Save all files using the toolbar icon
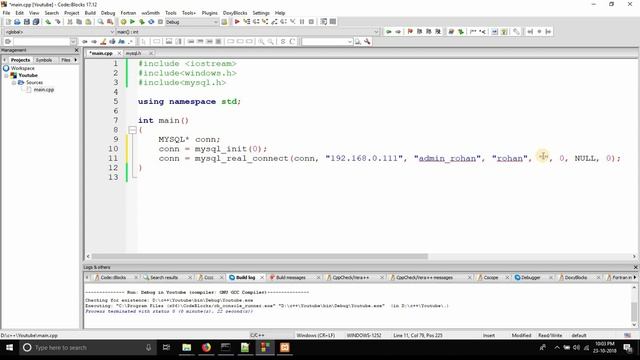Screen dimensions: 640x360 (36, 22)
